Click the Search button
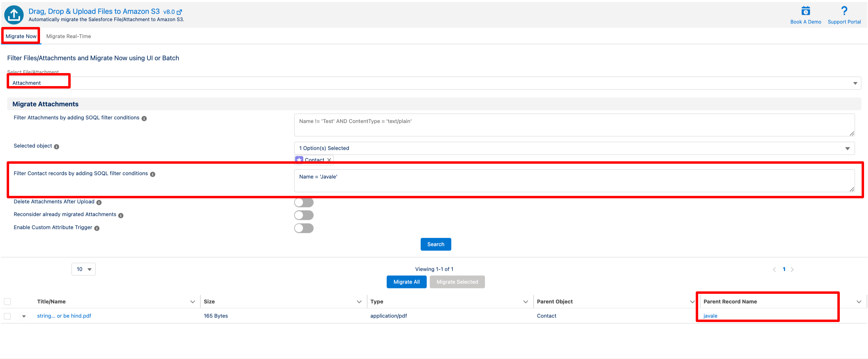The height and width of the screenshot is (359, 868). click(x=435, y=244)
